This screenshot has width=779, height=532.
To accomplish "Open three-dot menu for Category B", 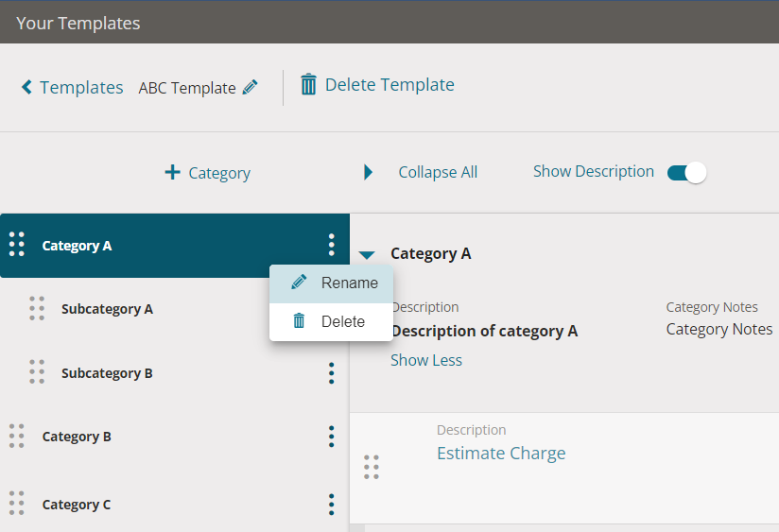I will [x=331, y=437].
